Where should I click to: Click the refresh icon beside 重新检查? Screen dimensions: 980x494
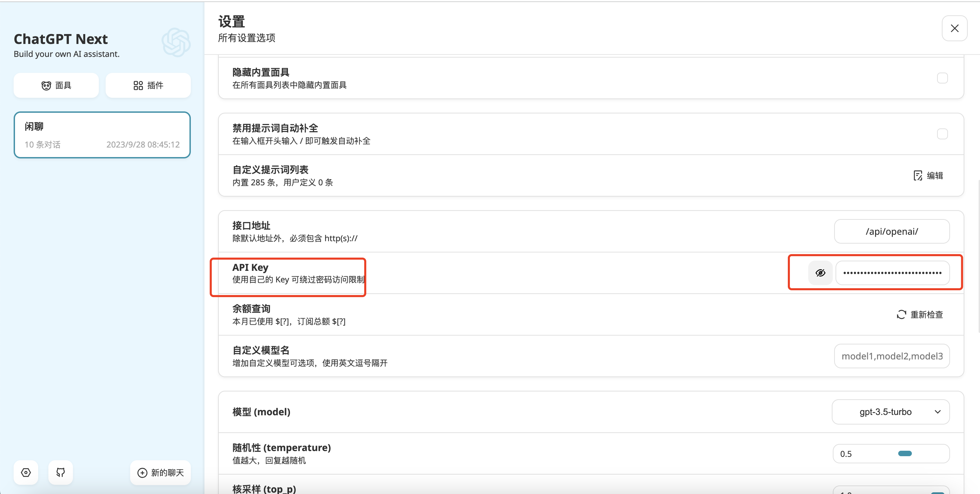point(901,314)
